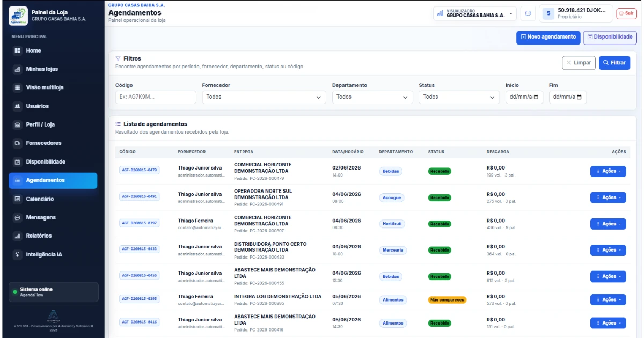The height and width of the screenshot is (338, 644).
Task: Open the Fim date picker calendar icon
Action: (x=579, y=97)
